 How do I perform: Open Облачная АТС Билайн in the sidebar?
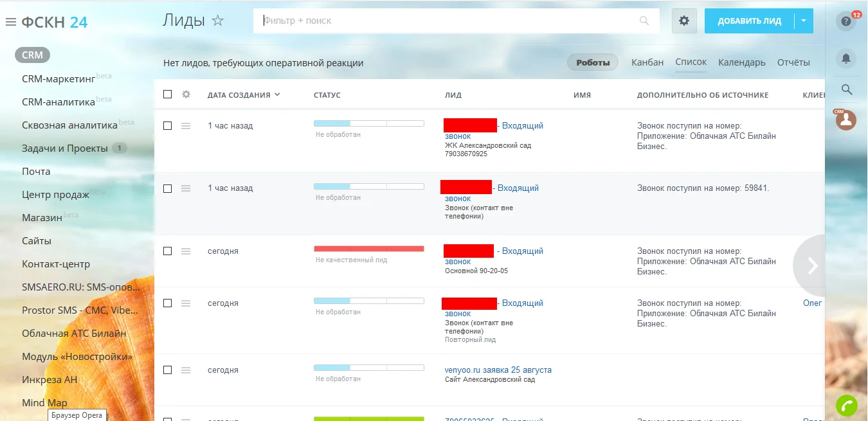(74, 333)
